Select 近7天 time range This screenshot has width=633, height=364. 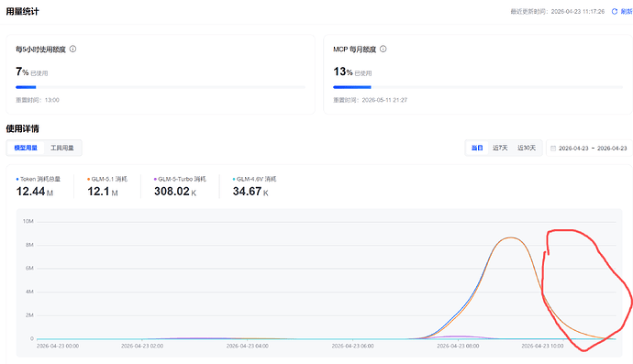500,148
